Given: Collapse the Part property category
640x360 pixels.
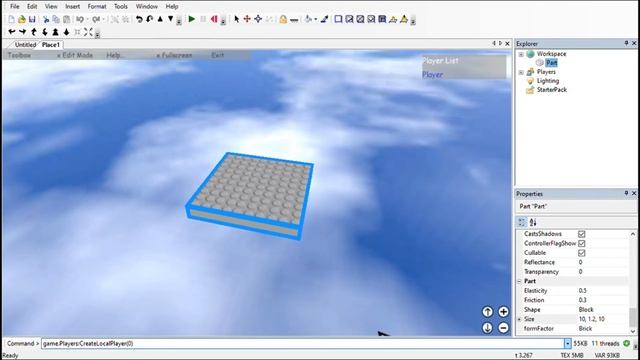Looking at the screenshot, I should (520, 281).
